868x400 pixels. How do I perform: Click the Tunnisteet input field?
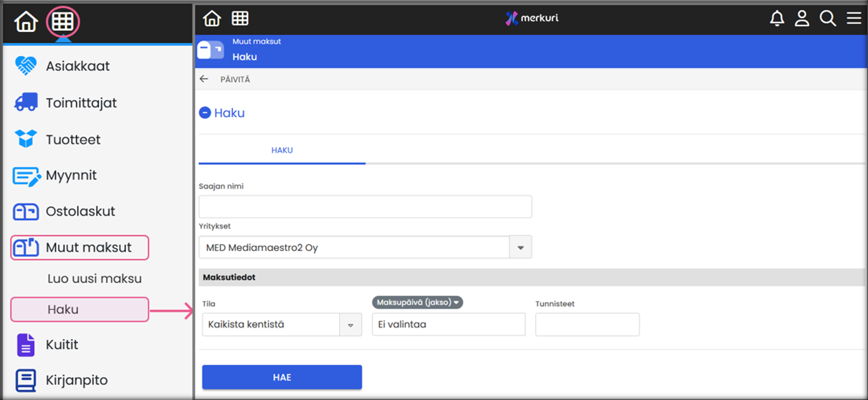click(587, 325)
